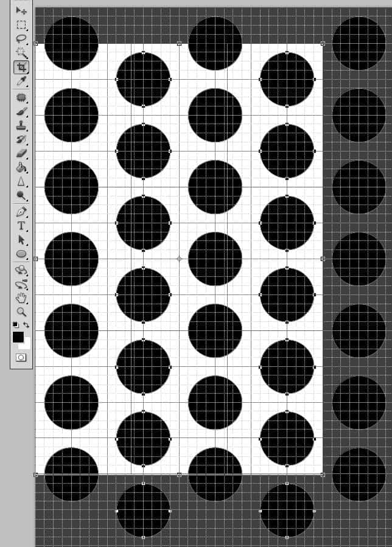Select the Spot Healing Brush tool
Screen dimensions: 392x547
(21, 97)
